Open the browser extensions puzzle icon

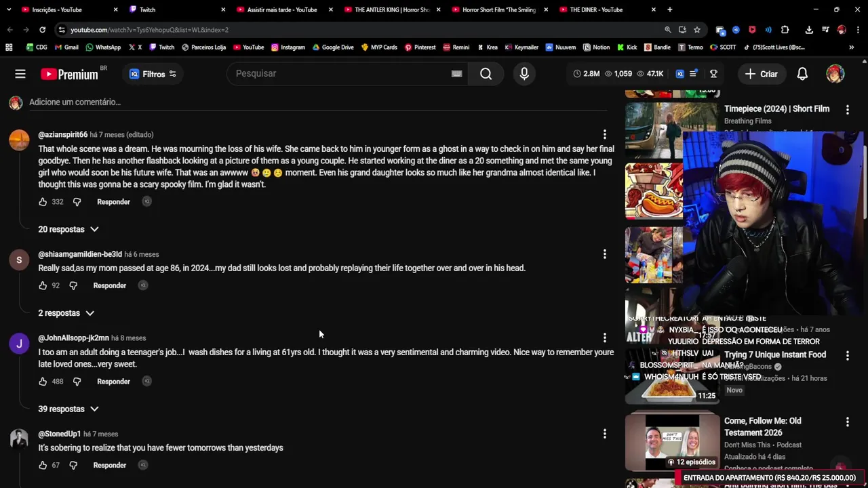(785, 30)
